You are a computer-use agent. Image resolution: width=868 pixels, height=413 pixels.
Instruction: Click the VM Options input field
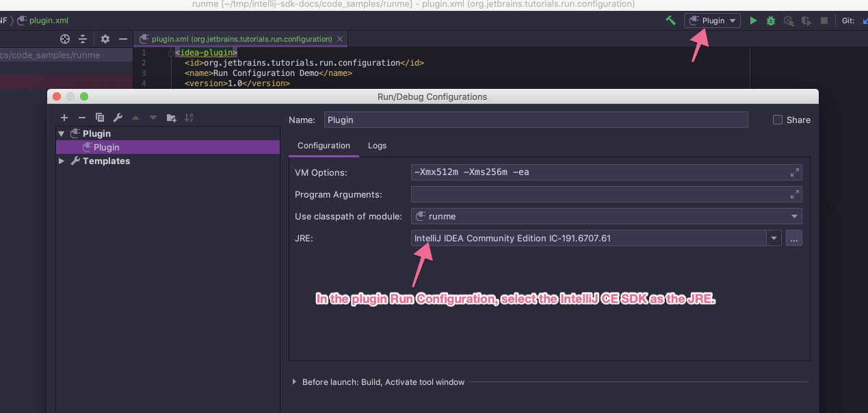point(599,172)
